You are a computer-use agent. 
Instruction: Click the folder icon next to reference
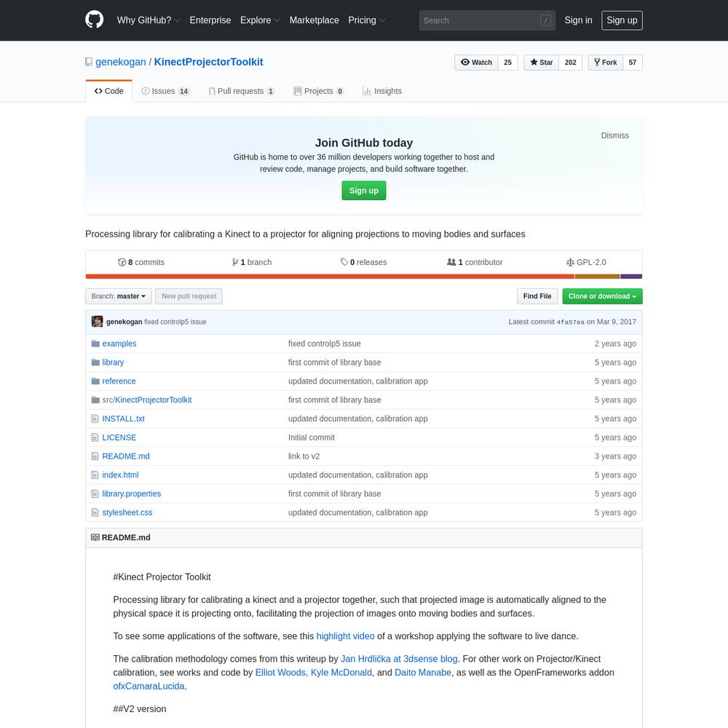click(x=95, y=381)
